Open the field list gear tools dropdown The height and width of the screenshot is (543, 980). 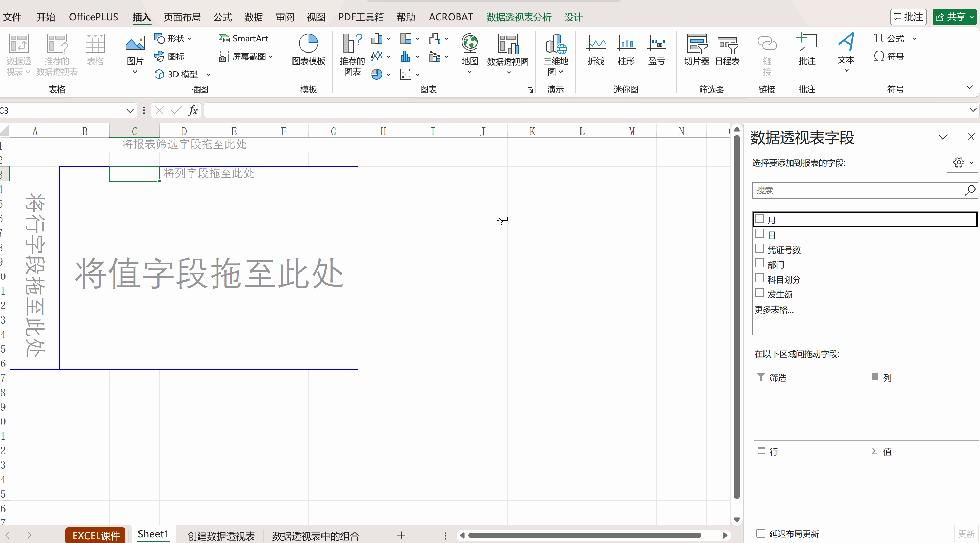point(962,163)
